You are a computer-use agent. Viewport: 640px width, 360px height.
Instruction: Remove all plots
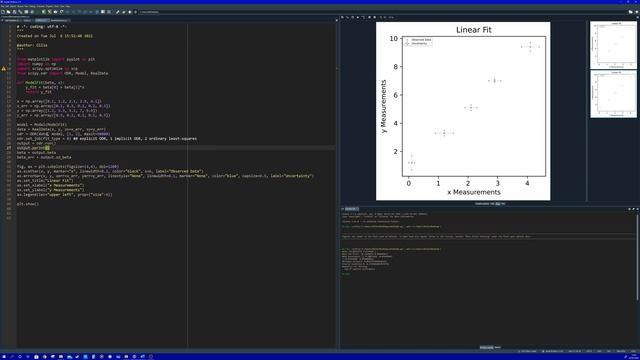tap(363, 17)
